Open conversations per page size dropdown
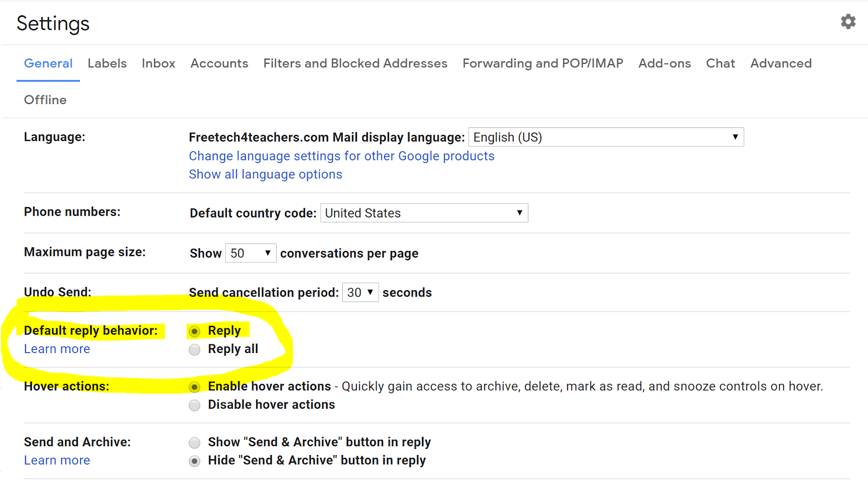This screenshot has height=481, width=868. click(x=251, y=253)
